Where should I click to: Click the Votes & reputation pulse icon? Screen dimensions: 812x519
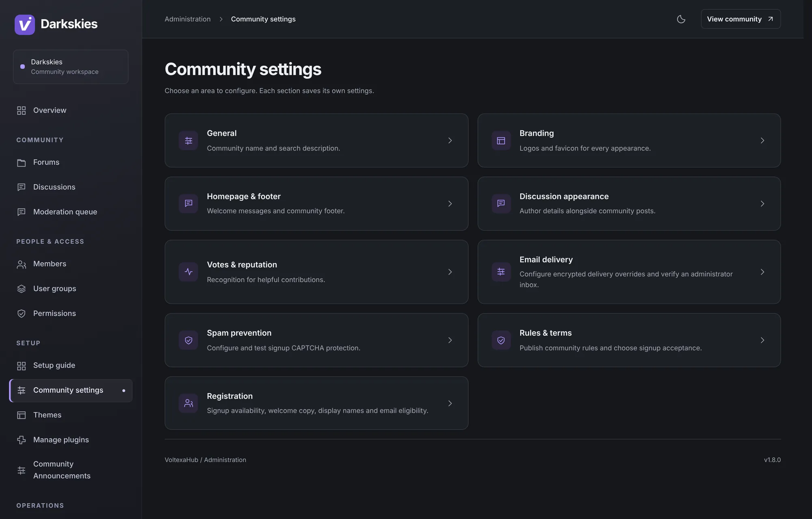pyautogui.click(x=188, y=272)
